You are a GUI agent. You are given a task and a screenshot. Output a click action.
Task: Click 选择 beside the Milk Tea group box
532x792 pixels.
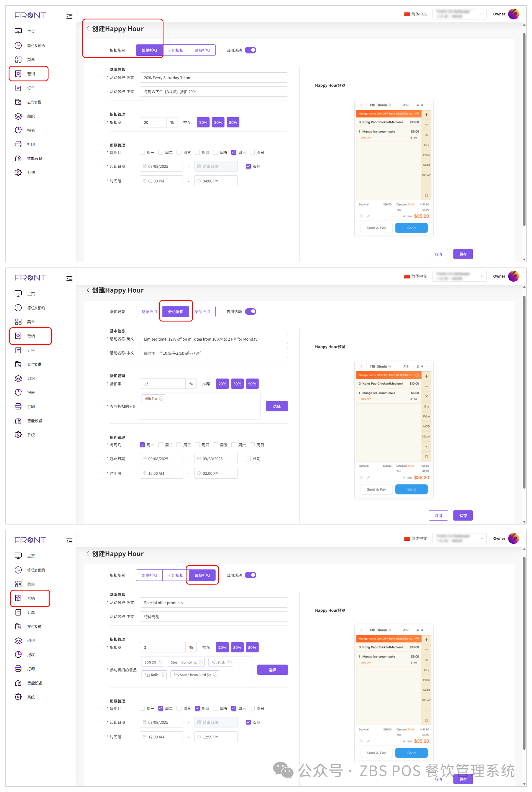(x=277, y=406)
